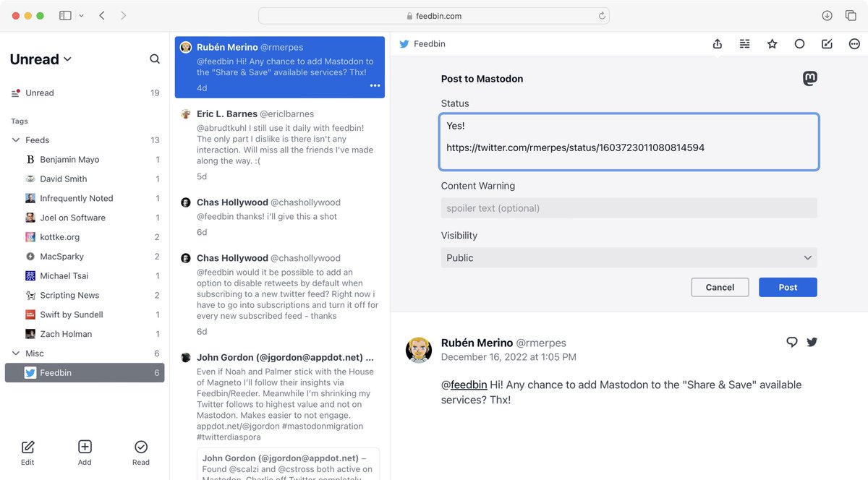Open the search magnifier in sidebar

155,59
